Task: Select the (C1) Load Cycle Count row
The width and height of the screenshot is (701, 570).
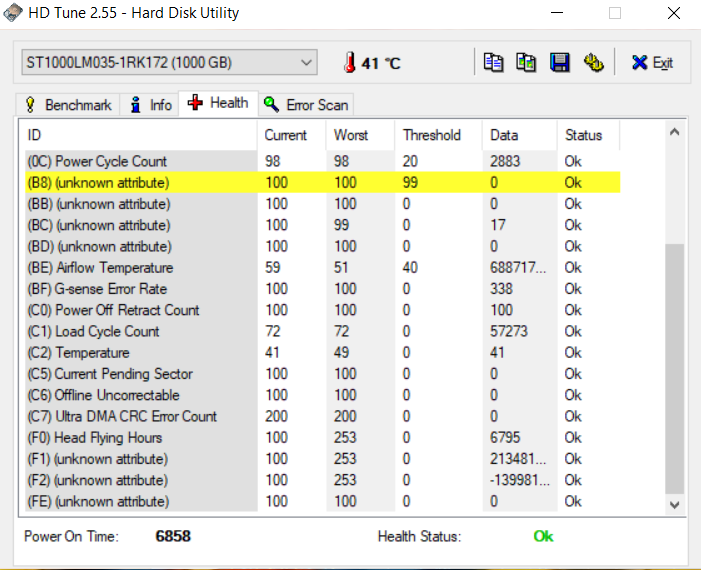Action: (322, 331)
